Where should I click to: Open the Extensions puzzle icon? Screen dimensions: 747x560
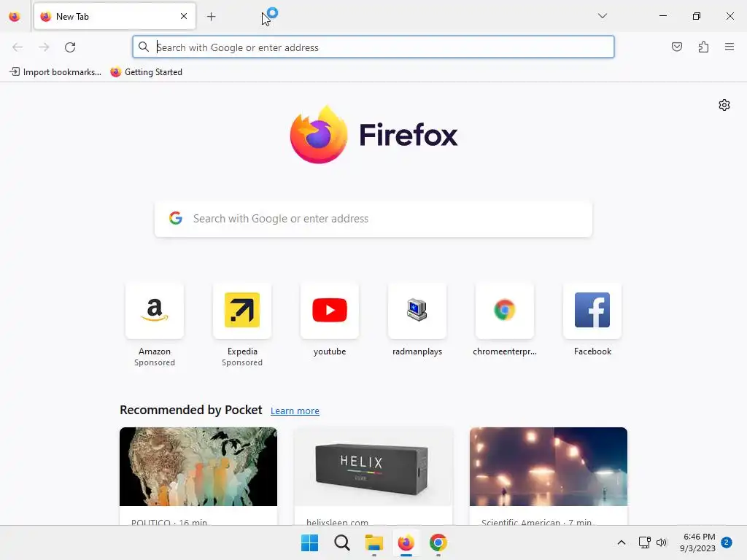[x=703, y=47]
